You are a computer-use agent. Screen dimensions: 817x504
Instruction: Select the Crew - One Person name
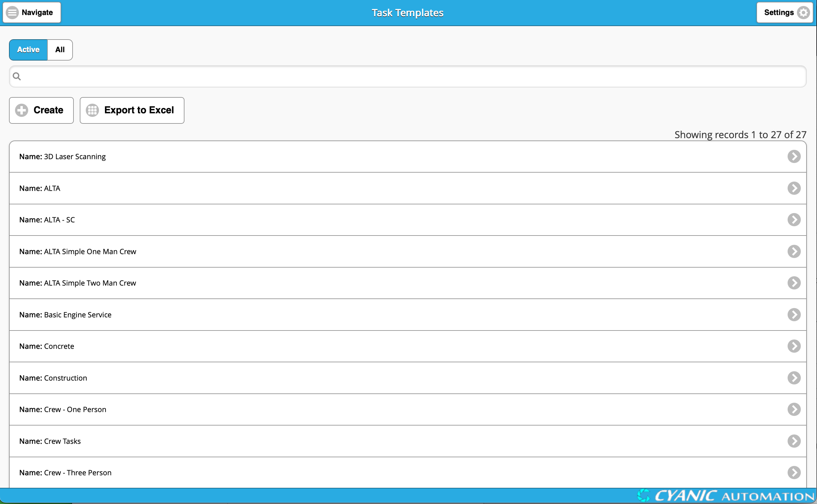75,410
